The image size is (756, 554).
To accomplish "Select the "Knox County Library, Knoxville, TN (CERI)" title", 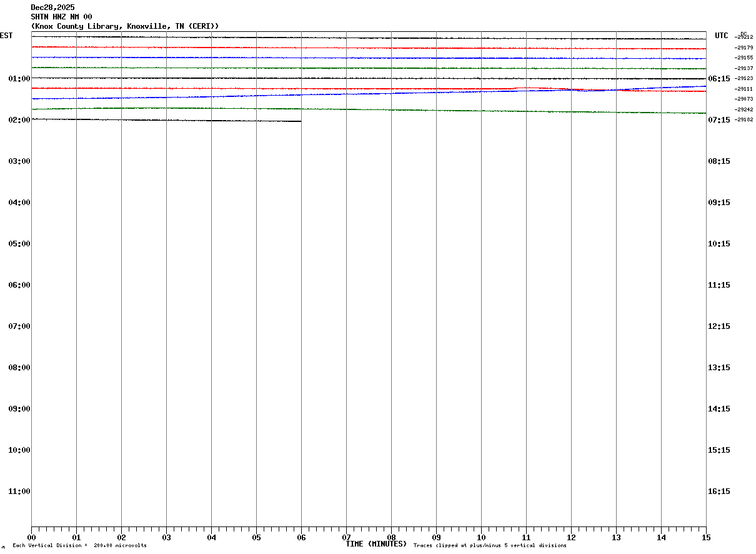I will (x=125, y=26).
